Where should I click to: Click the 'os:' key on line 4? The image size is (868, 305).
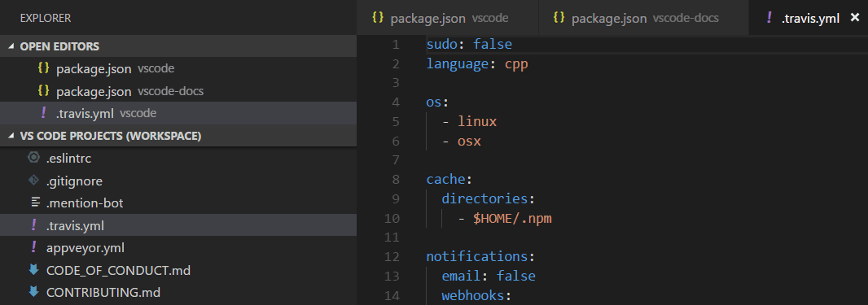(x=437, y=102)
